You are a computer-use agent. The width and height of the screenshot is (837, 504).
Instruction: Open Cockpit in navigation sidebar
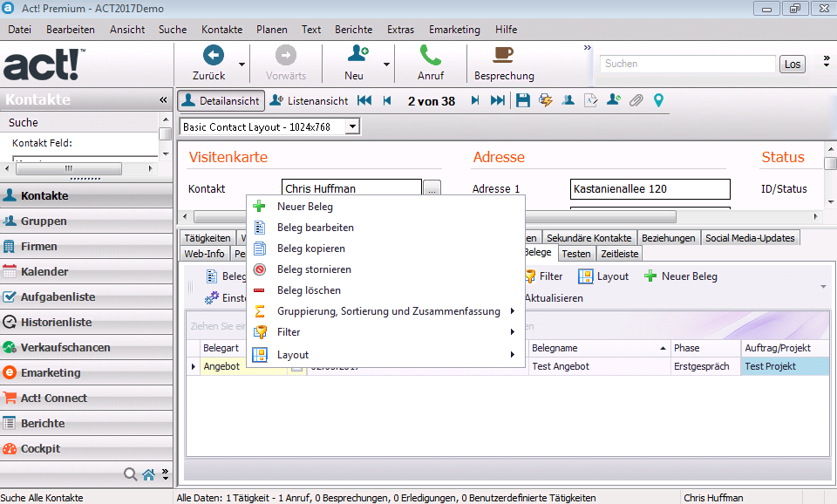coord(86,448)
